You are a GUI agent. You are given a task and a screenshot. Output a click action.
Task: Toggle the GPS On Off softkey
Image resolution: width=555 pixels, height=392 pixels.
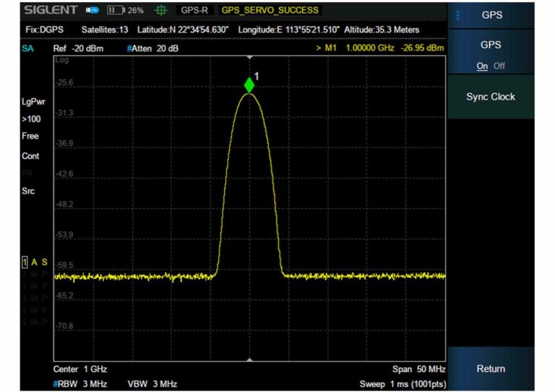point(491,52)
